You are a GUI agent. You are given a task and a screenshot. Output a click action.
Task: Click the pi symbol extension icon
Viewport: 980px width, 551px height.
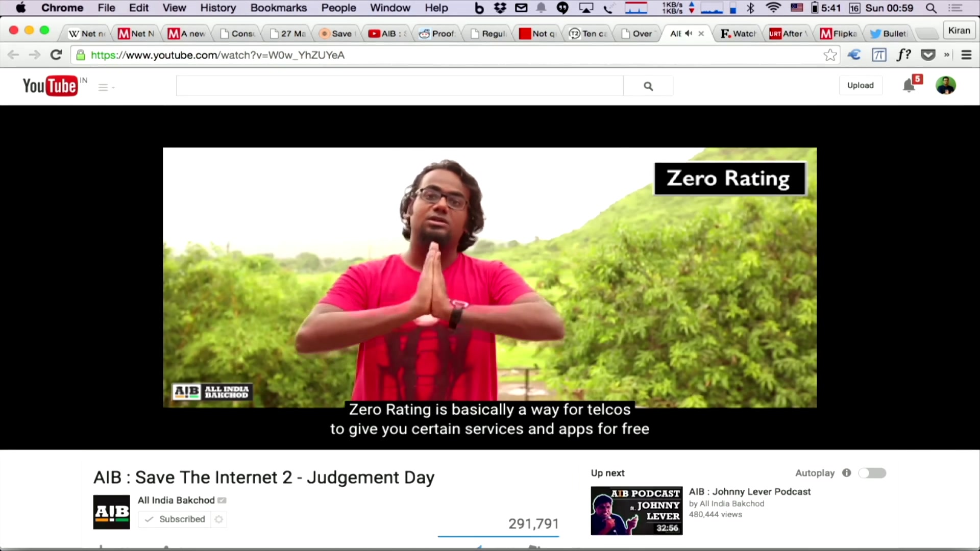coord(878,55)
